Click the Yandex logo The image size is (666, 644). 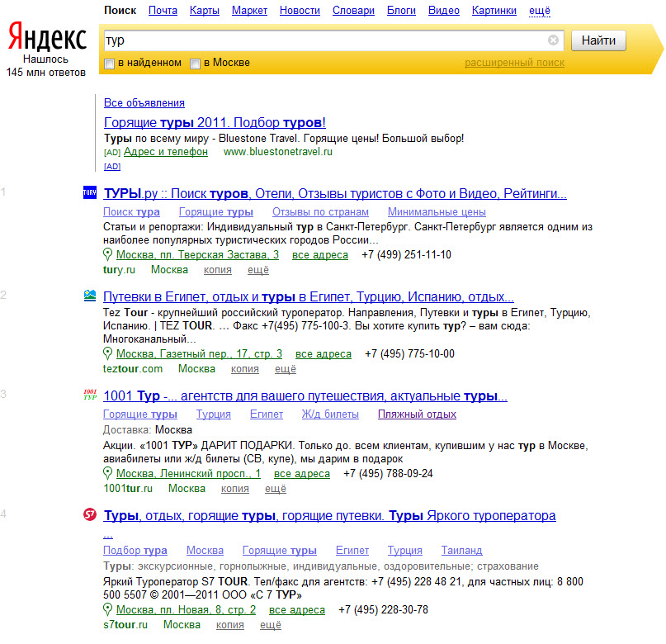click(x=47, y=36)
